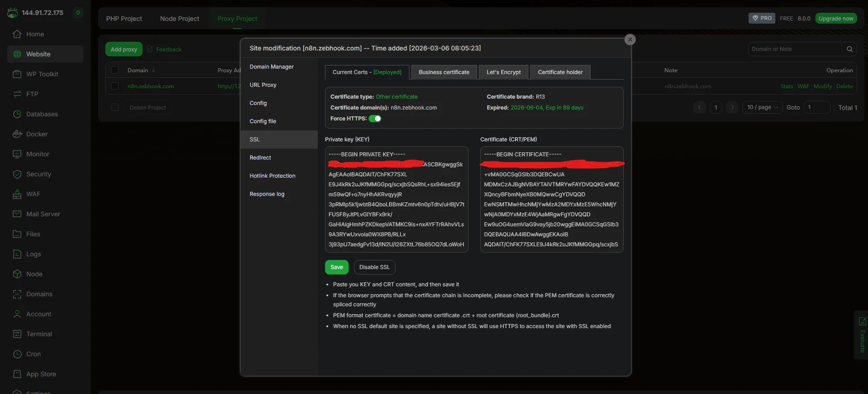Screen dimensions: 868x394
Task: Open the URL Proxy menu item
Action: [x=263, y=85]
